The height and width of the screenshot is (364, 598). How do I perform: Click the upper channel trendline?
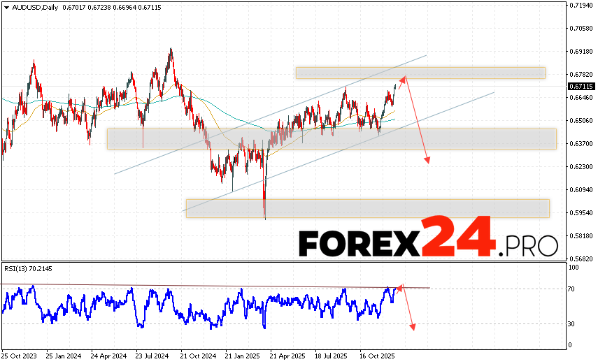click(x=280, y=115)
